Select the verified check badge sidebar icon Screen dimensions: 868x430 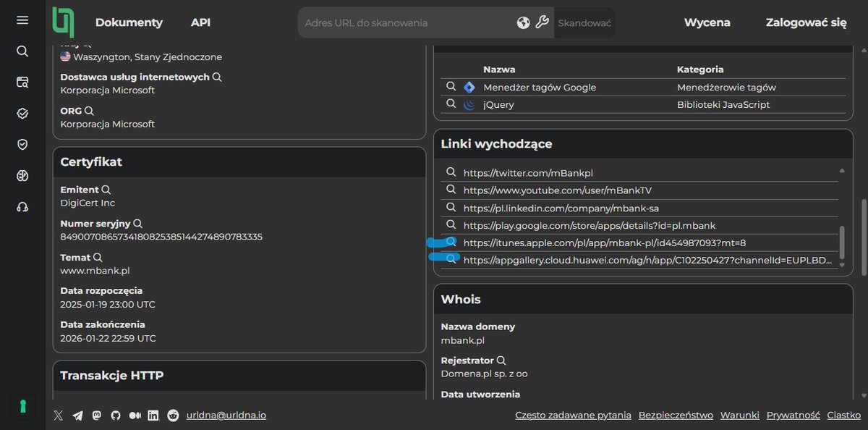[22, 114]
